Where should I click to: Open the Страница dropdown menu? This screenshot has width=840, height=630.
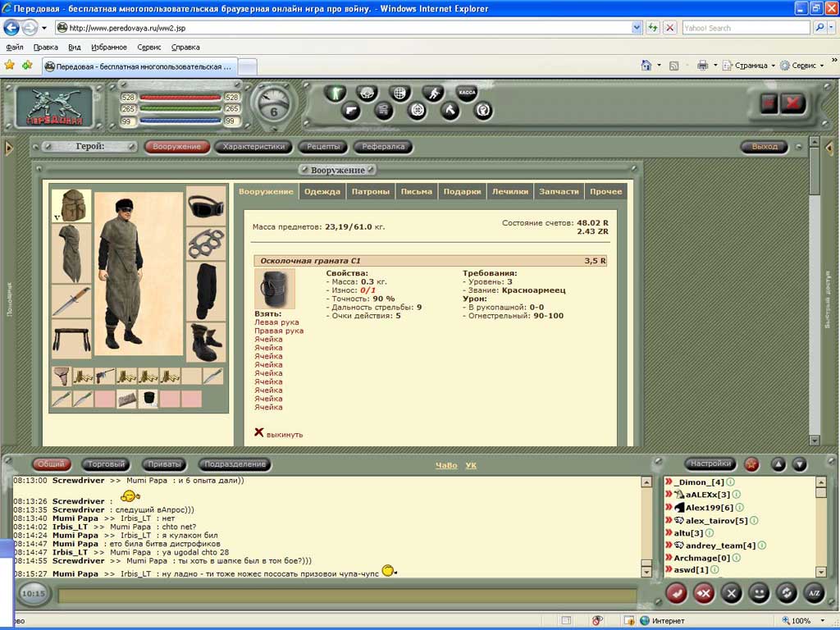click(x=749, y=66)
